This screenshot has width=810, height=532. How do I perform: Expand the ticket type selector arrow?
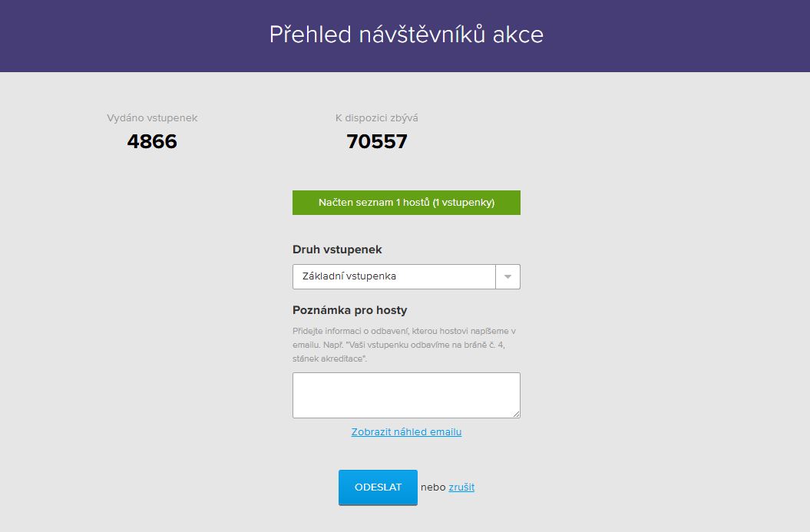click(x=507, y=276)
